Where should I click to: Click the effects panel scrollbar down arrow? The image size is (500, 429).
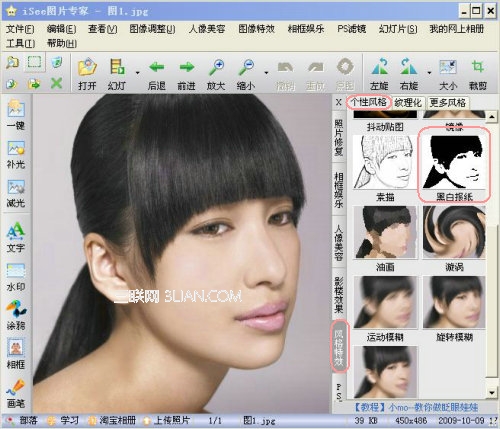[492, 392]
